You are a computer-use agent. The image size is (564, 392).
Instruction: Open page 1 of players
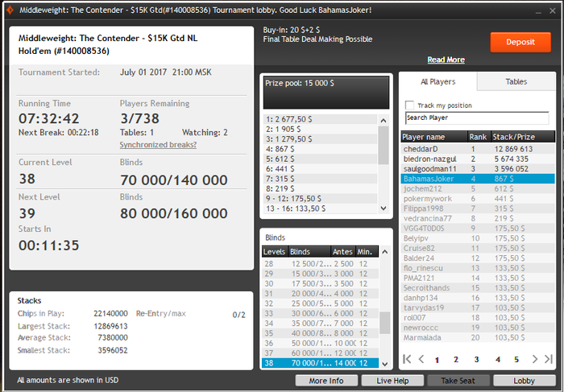[437, 360]
